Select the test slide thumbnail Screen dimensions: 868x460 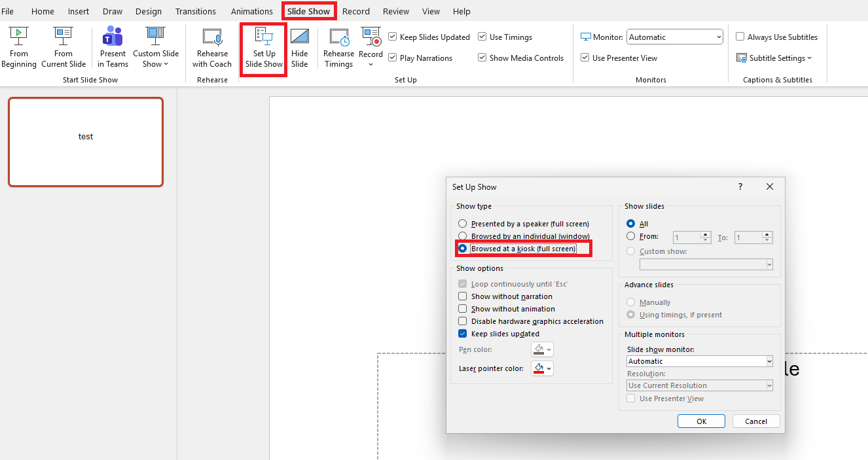point(86,141)
